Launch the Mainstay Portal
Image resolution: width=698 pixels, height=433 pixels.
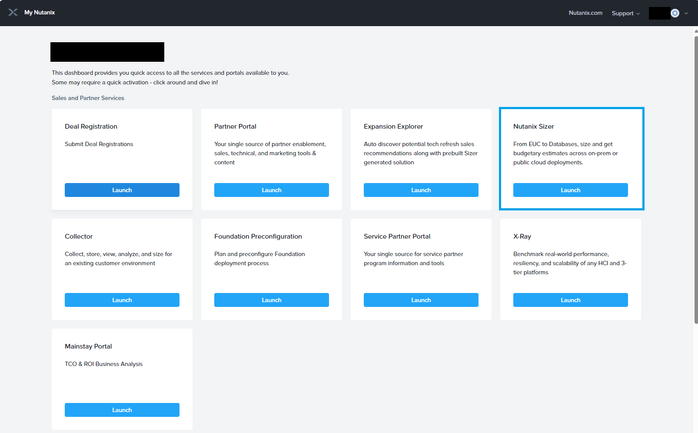(122, 410)
